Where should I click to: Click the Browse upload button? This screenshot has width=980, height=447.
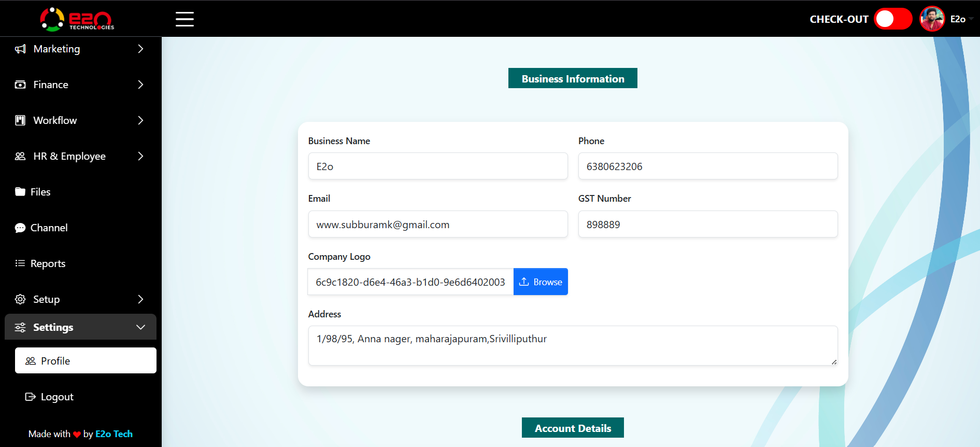coord(541,282)
